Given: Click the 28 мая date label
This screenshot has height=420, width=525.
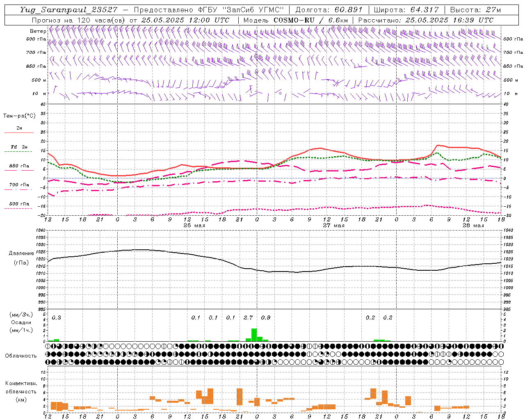Looking at the screenshot, I should [473, 226].
